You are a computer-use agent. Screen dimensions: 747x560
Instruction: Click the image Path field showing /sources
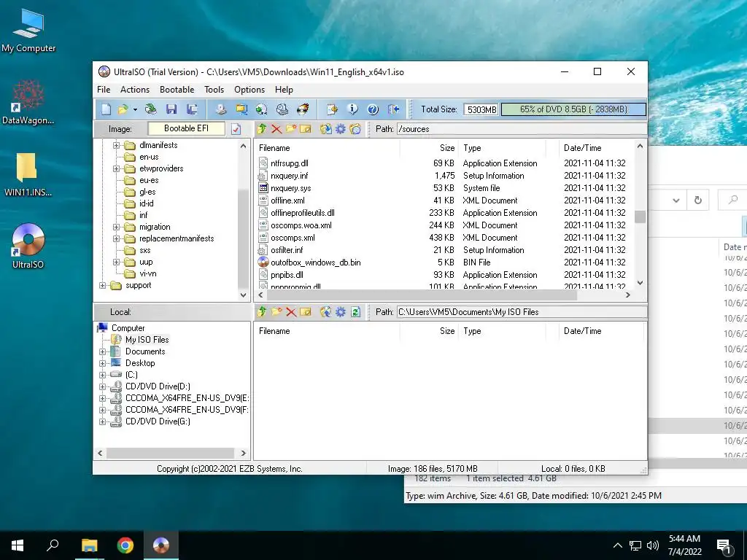click(x=522, y=129)
